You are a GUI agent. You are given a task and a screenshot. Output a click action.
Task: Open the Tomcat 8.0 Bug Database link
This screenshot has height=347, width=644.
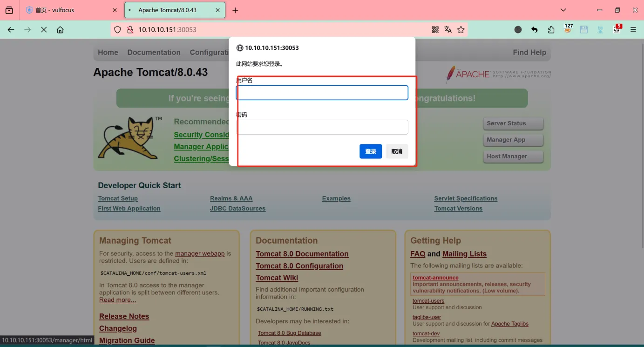[x=290, y=333]
